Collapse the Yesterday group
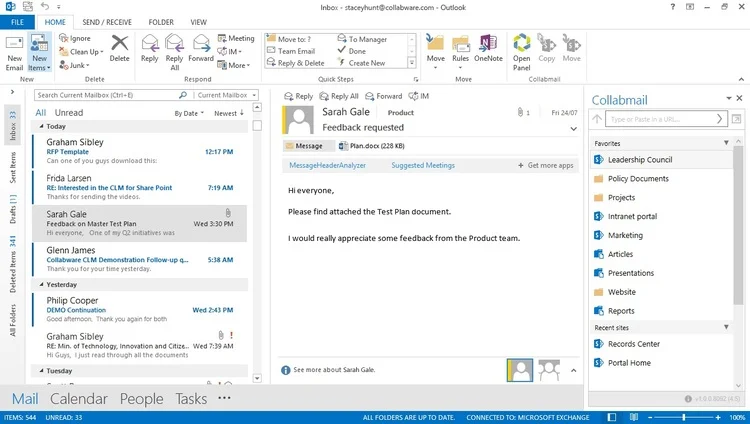The height and width of the screenshot is (424, 750). click(x=41, y=284)
